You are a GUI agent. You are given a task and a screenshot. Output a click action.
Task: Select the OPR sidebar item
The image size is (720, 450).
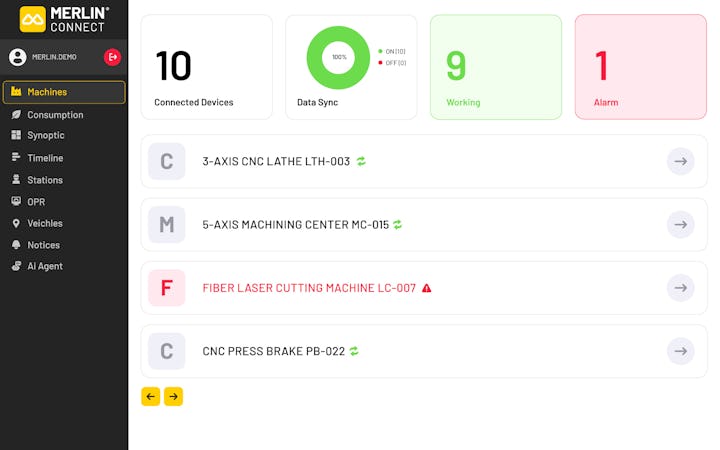pos(36,202)
